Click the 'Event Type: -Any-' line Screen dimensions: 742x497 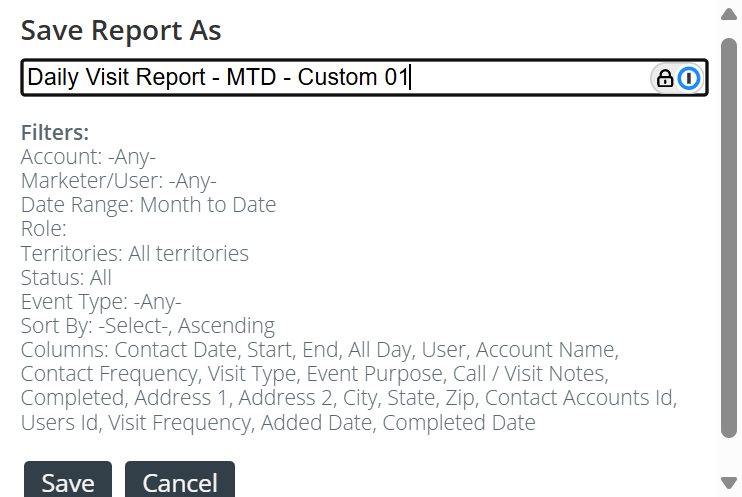pos(101,302)
